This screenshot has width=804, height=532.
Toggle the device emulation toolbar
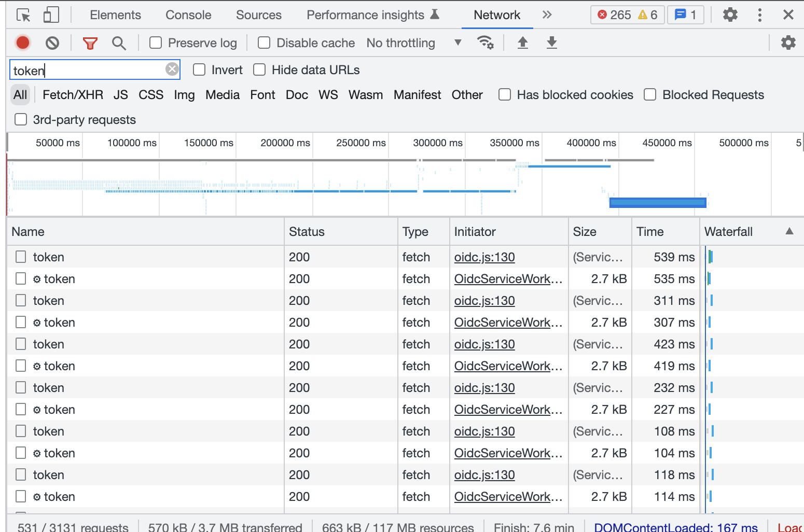coord(50,15)
